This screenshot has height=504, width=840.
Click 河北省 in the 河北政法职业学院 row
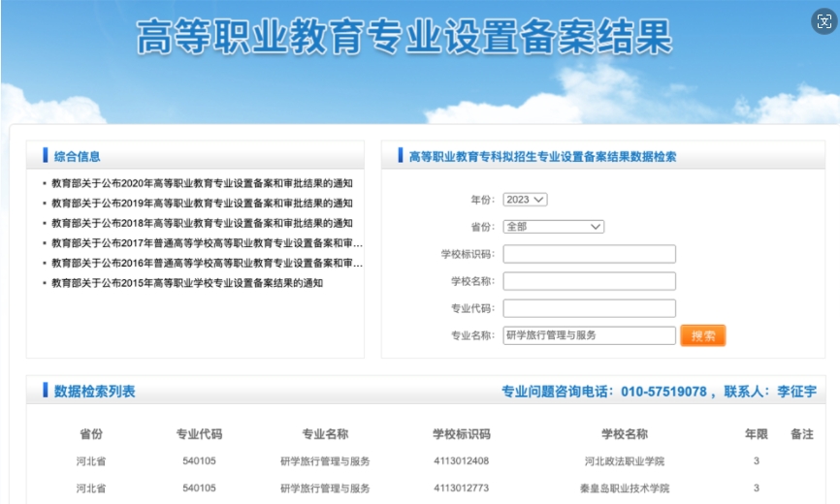[91, 461]
